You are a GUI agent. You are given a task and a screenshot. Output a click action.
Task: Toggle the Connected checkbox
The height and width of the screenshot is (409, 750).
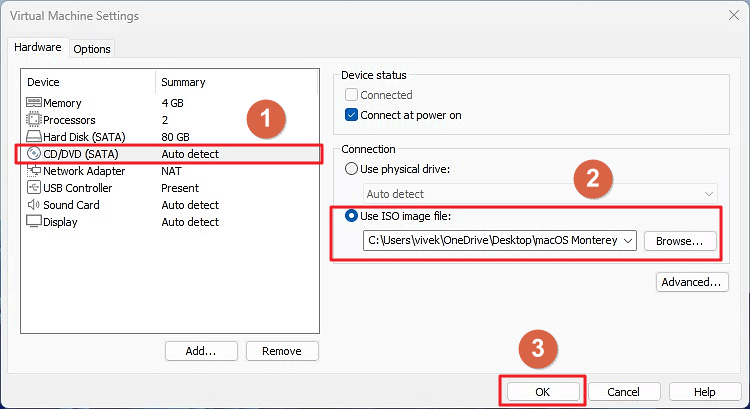351,95
